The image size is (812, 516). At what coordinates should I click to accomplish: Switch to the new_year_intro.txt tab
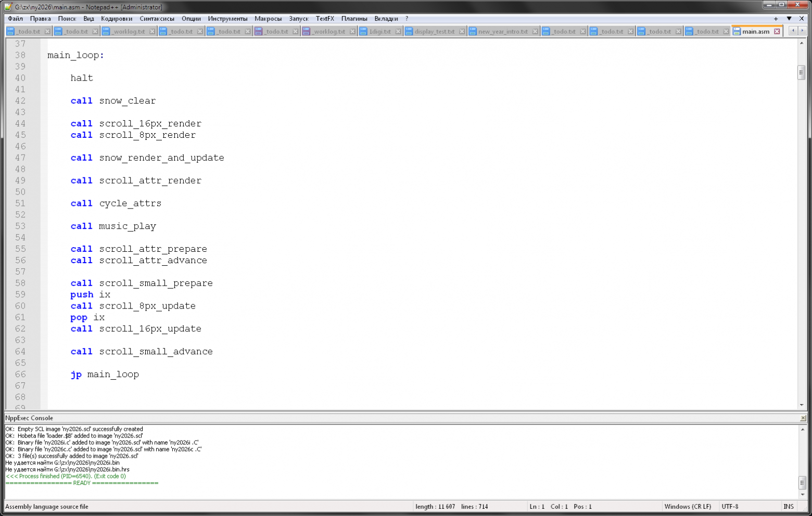pyautogui.click(x=503, y=31)
